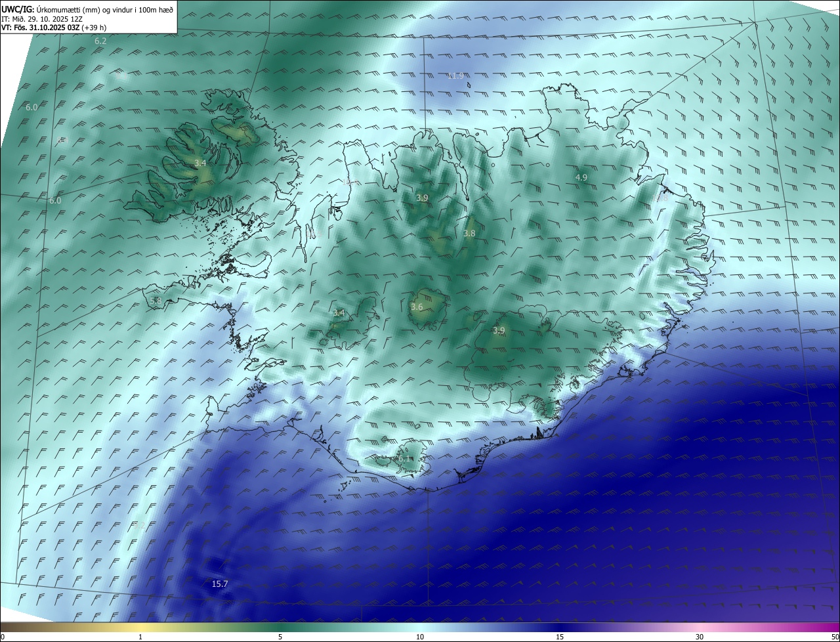Click the 'VT: Fös. 31.10.2025 03Z (+39 h)' line
This screenshot has width=840, height=642.
click(x=54, y=28)
